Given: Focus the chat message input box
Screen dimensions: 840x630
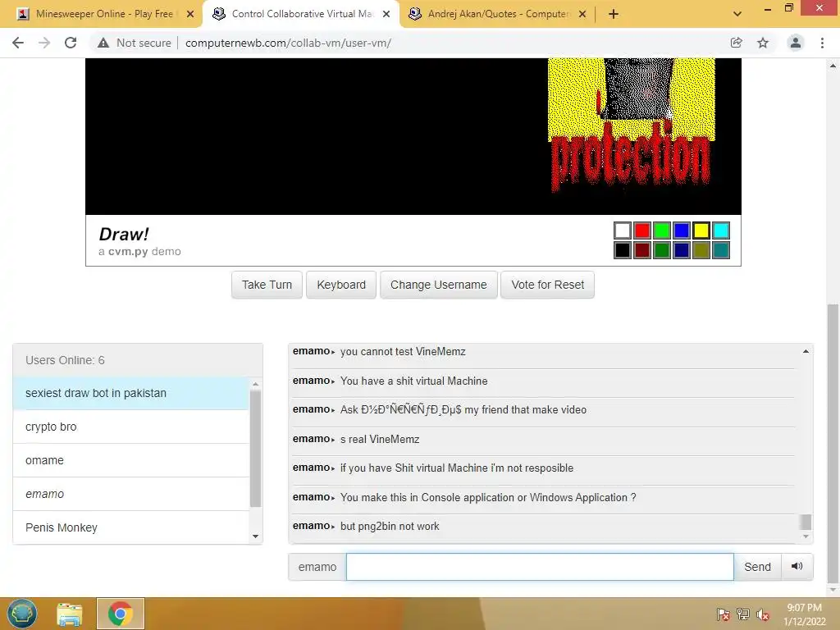Looking at the screenshot, I should point(540,567).
